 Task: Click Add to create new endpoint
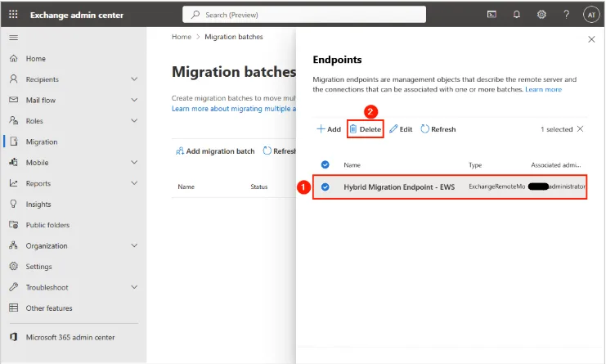[x=329, y=129]
